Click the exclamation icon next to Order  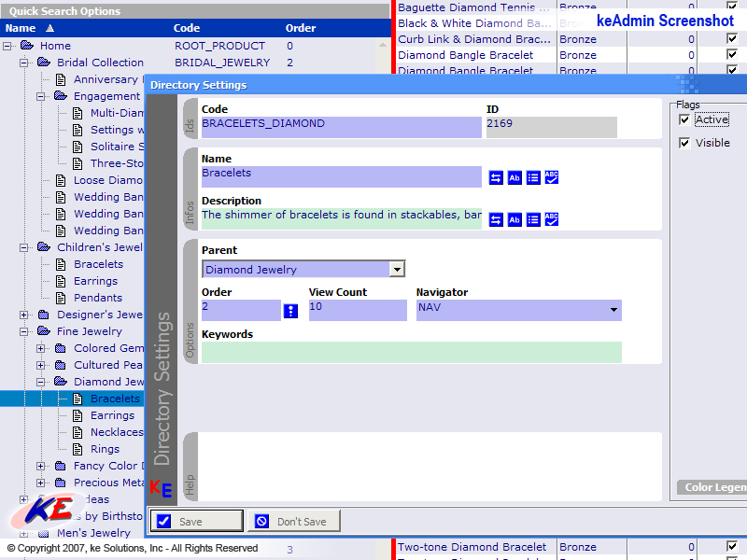click(x=290, y=312)
